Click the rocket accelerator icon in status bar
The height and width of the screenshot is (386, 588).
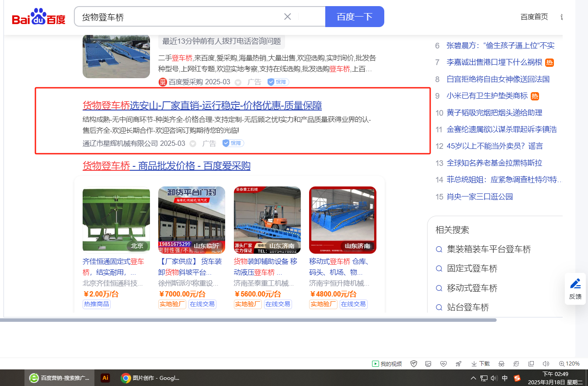[x=458, y=364]
